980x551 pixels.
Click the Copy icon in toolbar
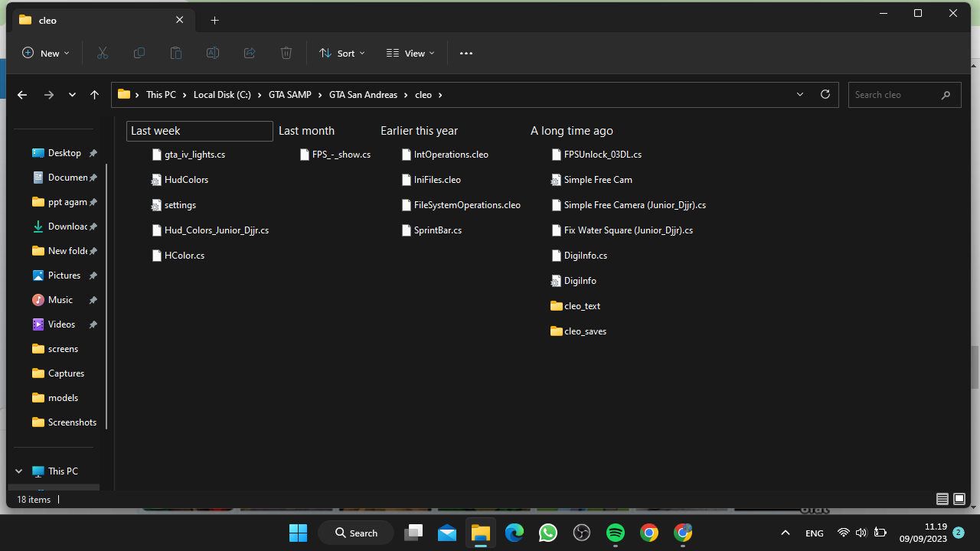click(x=139, y=53)
